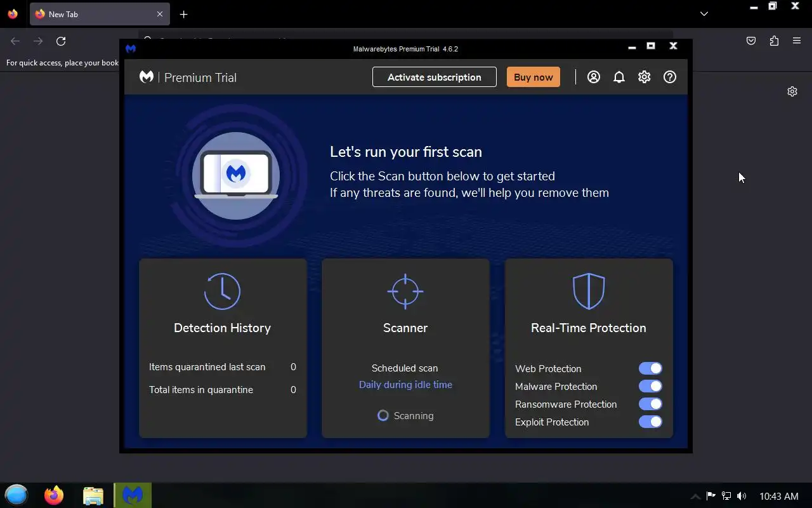
Task: Click the laptop illustration with Malwarebytes logo
Action: [236, 175]
